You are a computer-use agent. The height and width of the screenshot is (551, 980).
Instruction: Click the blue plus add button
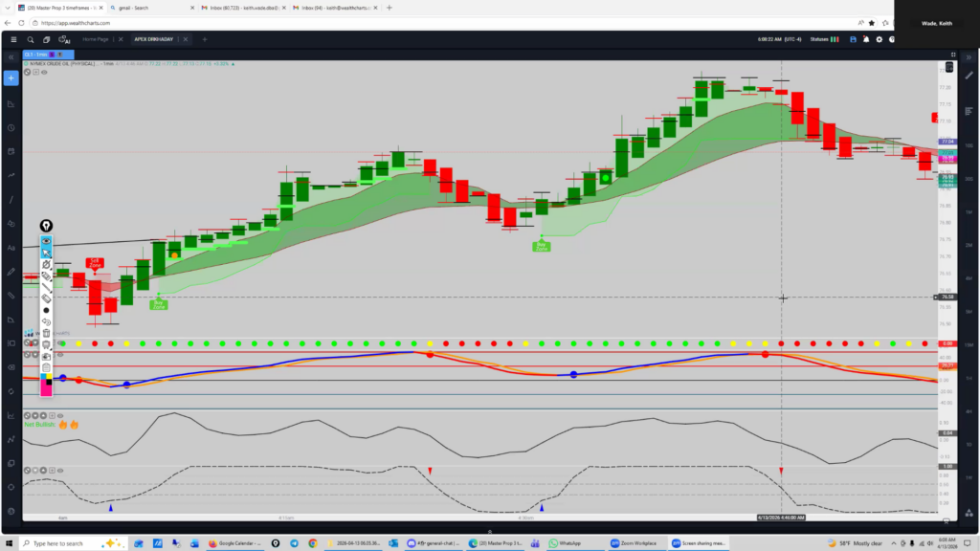coord(11,77)
